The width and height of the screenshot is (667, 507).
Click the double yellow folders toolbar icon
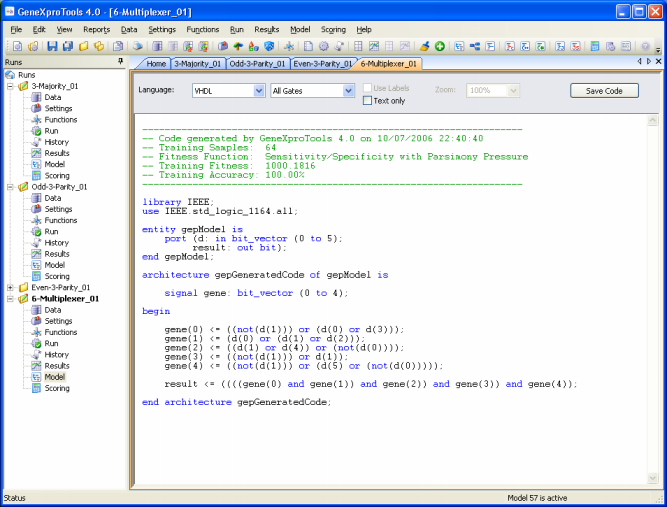tap(99, 46)
